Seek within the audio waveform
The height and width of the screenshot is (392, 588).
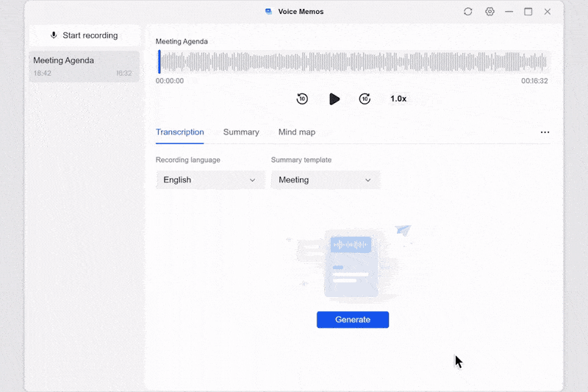coord(354,62)
